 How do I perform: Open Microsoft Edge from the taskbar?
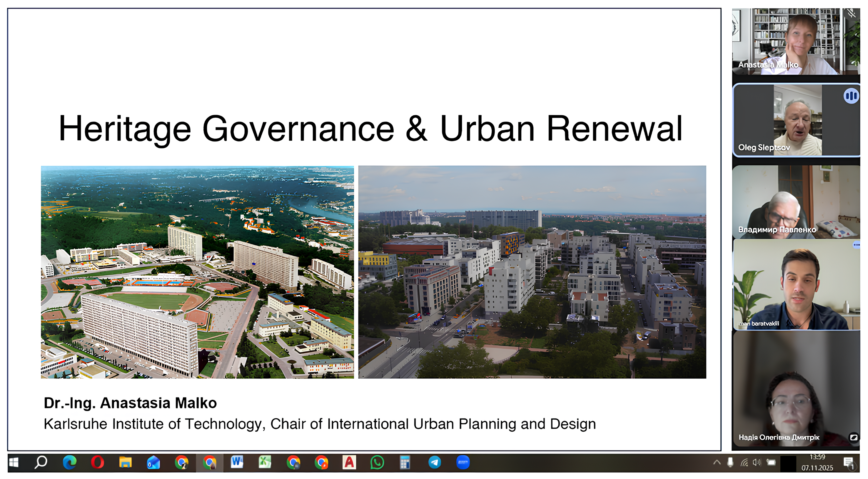coord(70,462)
